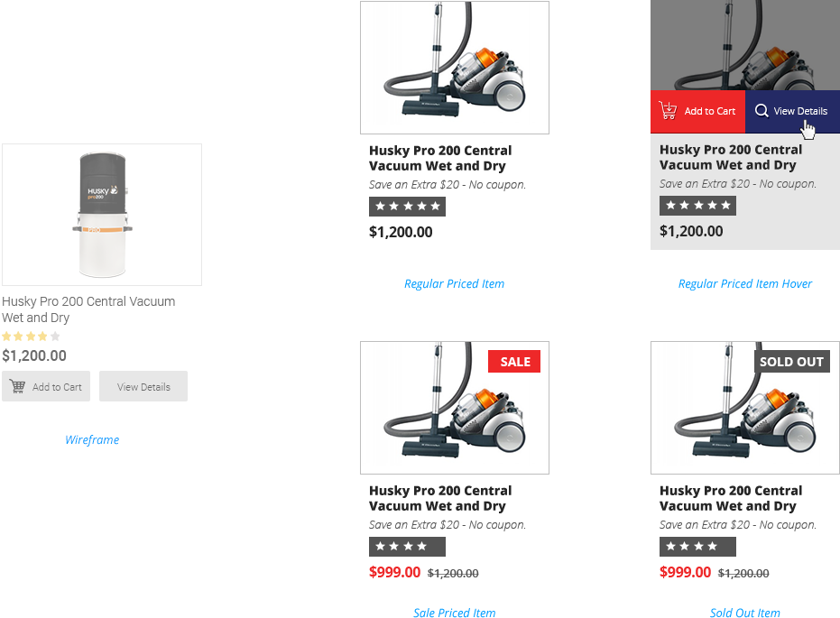Click the vacuum image of Regular Priced Item

click(x=455, y=68)
